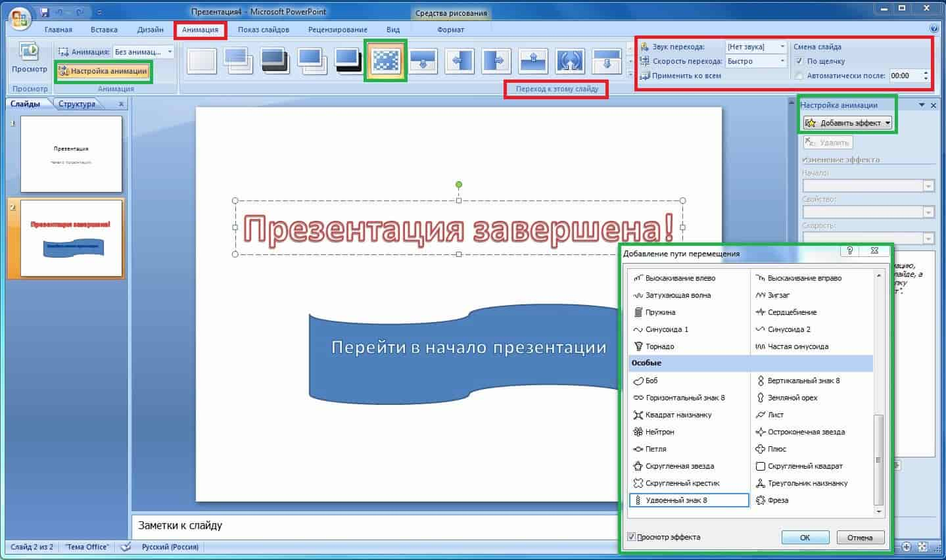Select slide 1 thumbnail

point(71,154)
